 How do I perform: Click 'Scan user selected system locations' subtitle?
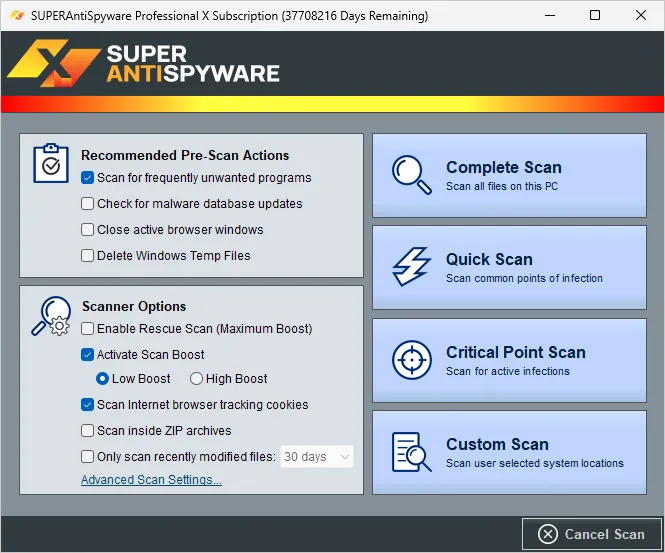tap(535, 463)
